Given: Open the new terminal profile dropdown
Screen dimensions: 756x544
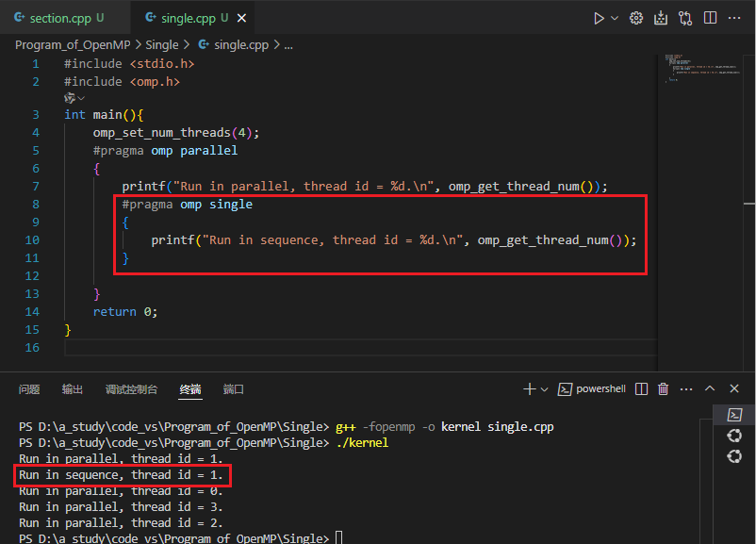Looking at the screenshot, I should point(544,389).
